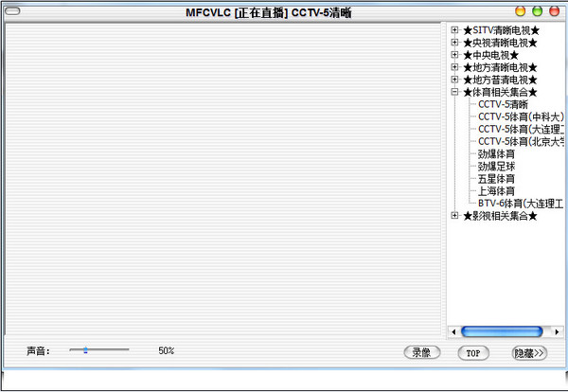Select the ★地方清晰电视★ label
Image resolution: width=568 pixels, height=392 pixels.
point(500,67)
